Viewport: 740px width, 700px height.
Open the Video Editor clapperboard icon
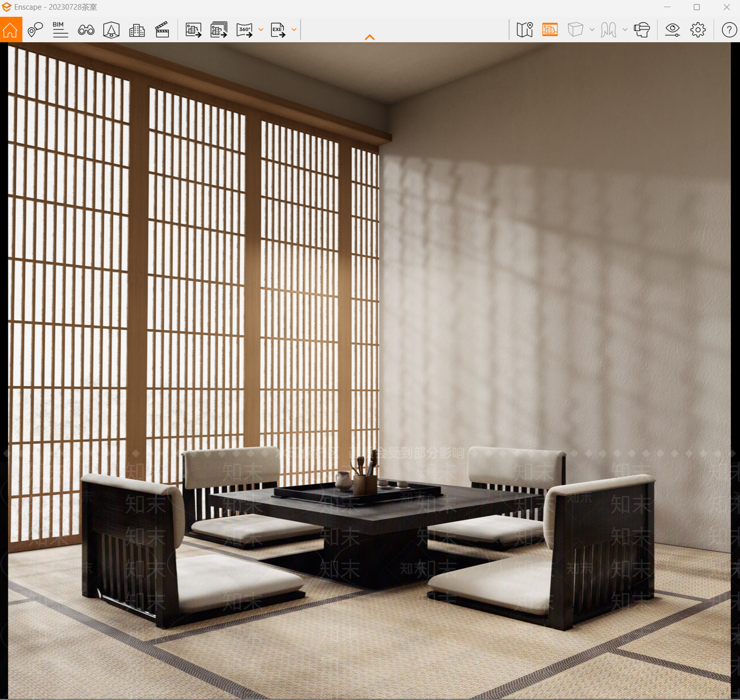point(162,30)
